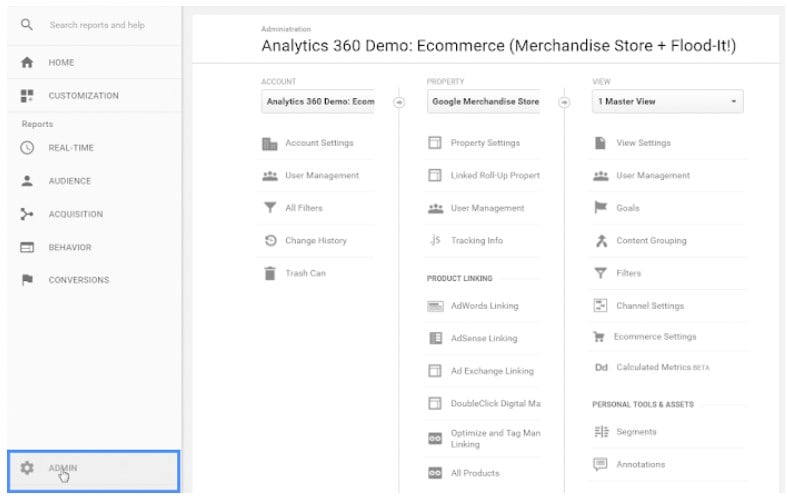
Task: Open Optimize and Tag Manager Linking
Action: pyautogui.click(x=496, y=439)
